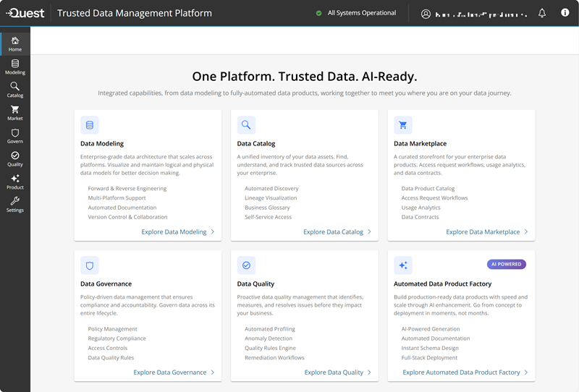Image resolution: width=579 pixels, height=392 pixels.
Task: Click the Explore Data Governance link
Action: pos(174,372)
